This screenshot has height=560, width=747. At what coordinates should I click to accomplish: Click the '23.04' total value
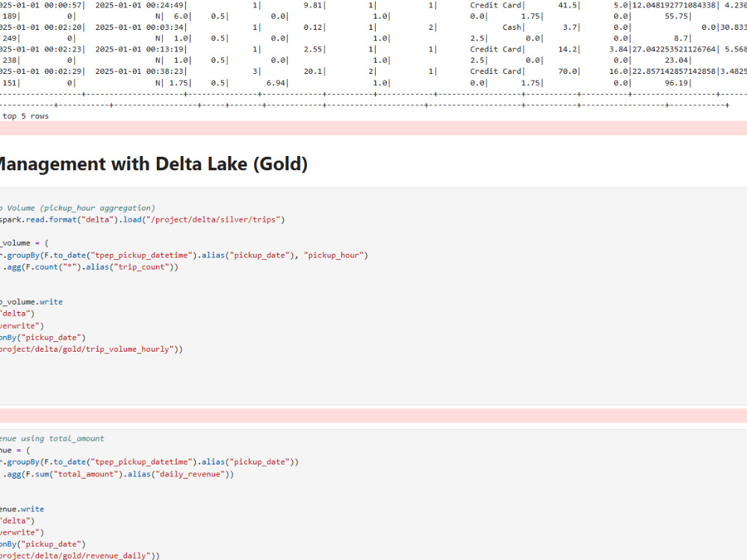677,60
